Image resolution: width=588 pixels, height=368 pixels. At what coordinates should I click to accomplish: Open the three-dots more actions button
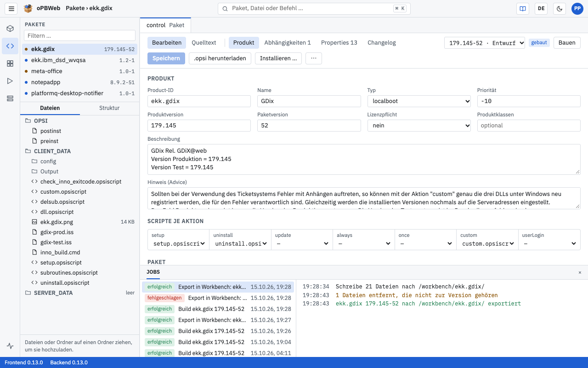pyautogui.click(x=314, y=58)
